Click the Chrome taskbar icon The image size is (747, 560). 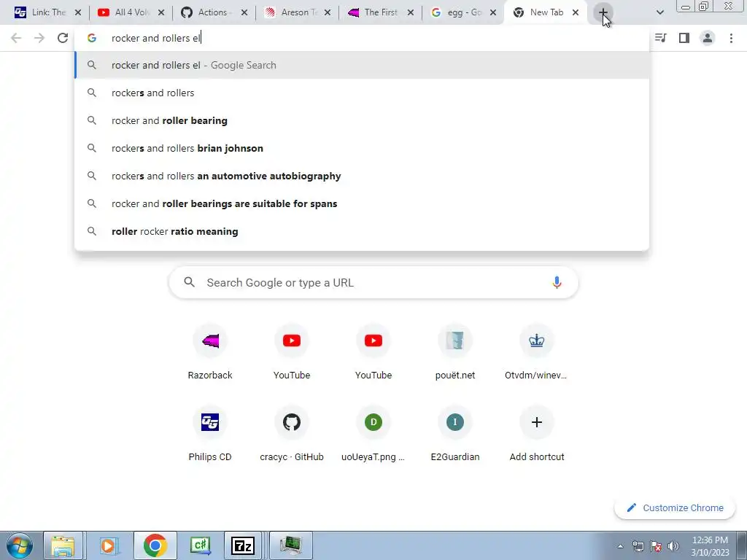click(x=155, y=545)
